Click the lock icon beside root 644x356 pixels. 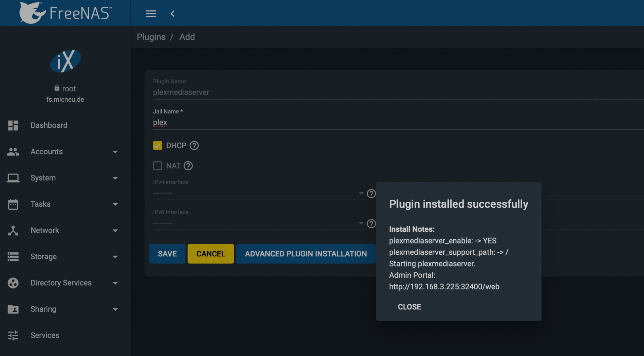tap(57, 88)
